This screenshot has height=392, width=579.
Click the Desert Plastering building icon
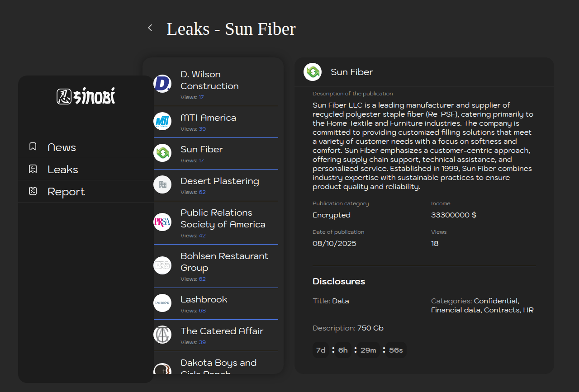pyautogui.click(x=162, y=184)
